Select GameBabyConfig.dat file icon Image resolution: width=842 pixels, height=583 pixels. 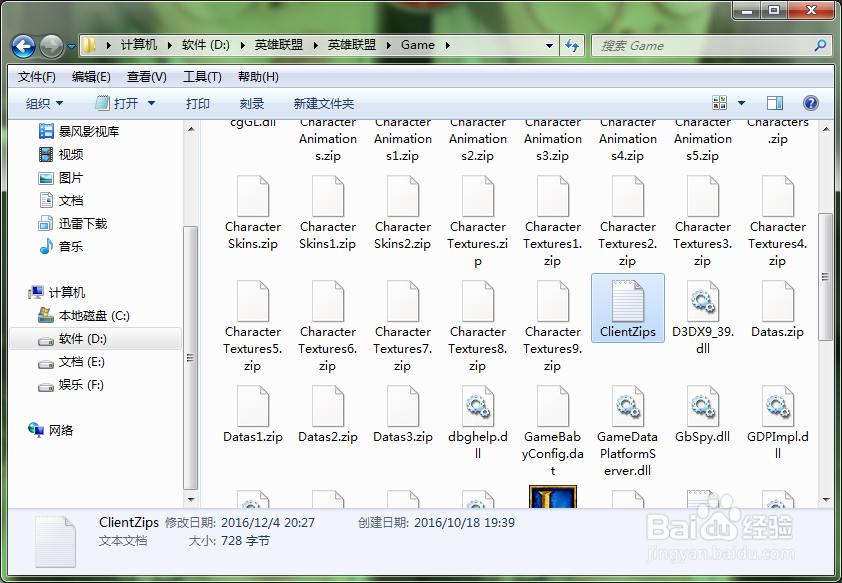[553, 406]
